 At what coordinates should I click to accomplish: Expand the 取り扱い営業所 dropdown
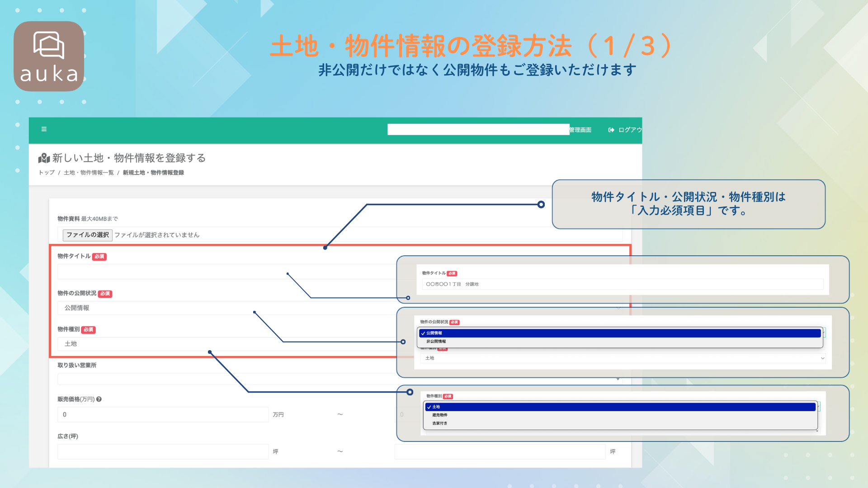coord(226,379)
